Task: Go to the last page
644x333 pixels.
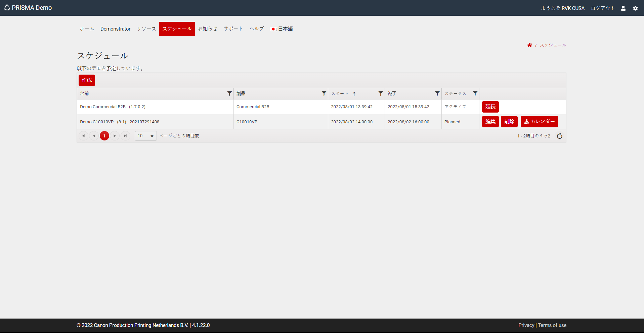Action: [x=125, y=136]
